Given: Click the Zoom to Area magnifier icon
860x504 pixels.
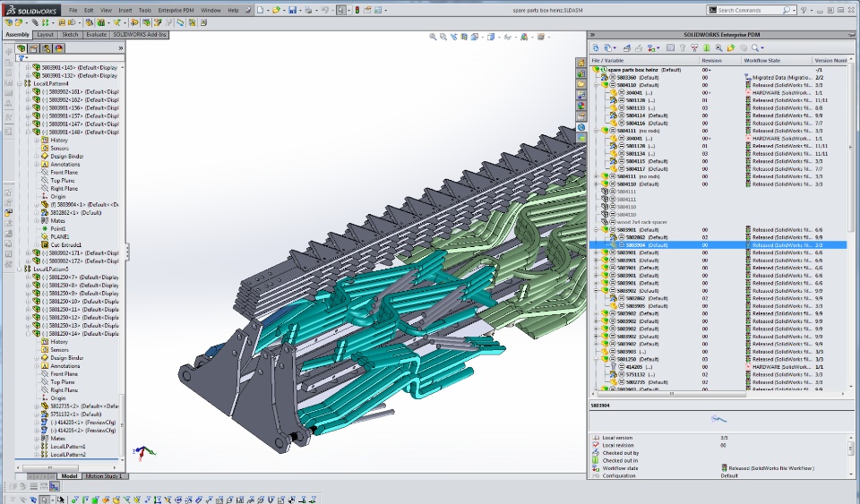Looking at the screenshot, I should click(x=443, y=37).
